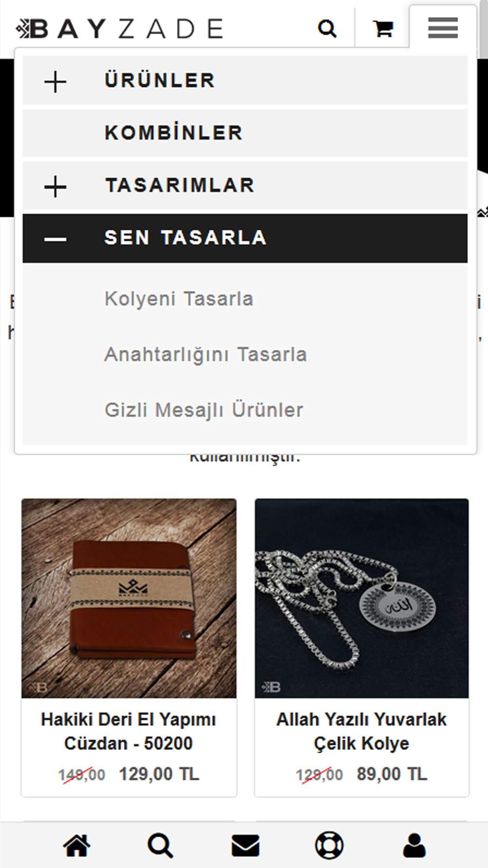Tap the search icon in bottom bar
Image resolution: width=488 pixels, height=868 pixels.
click(x=160, y=845)
